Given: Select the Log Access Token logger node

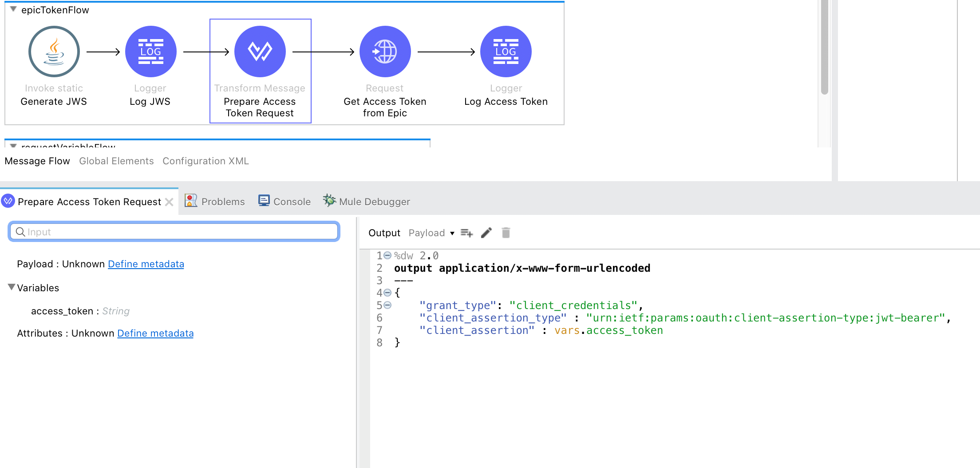Looking at the screenshot, I should point(506,52).
